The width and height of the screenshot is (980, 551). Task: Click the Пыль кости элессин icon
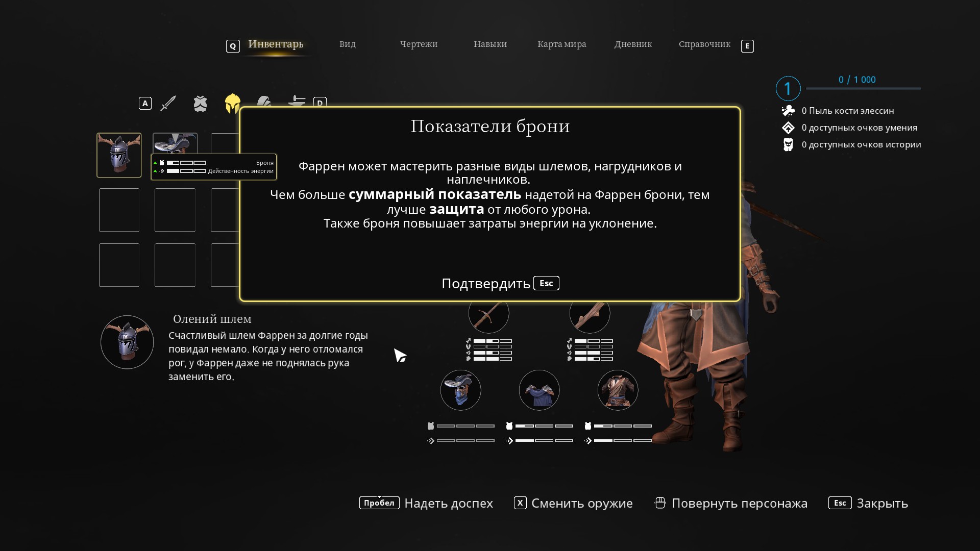pyautogui.click(x=788, y=111)
